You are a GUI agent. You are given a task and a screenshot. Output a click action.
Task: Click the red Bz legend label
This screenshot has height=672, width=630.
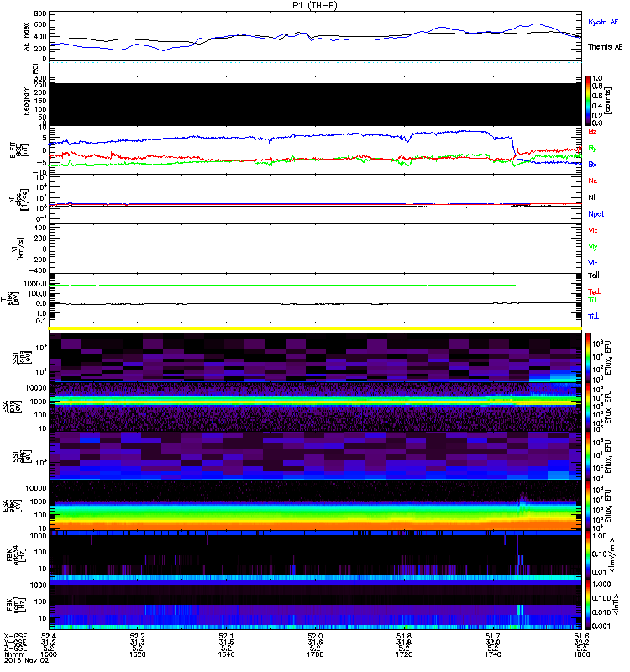click(x=592, y=131)
